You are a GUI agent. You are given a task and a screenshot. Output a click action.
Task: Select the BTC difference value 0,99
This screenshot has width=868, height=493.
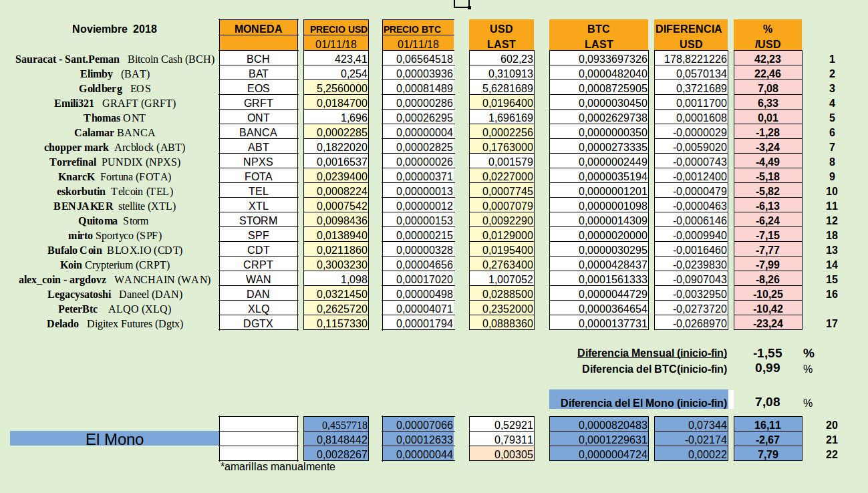click(x=768, y=367)
